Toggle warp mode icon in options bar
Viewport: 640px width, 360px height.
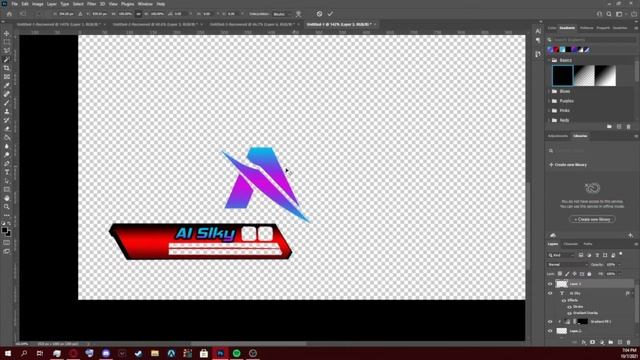298,14
